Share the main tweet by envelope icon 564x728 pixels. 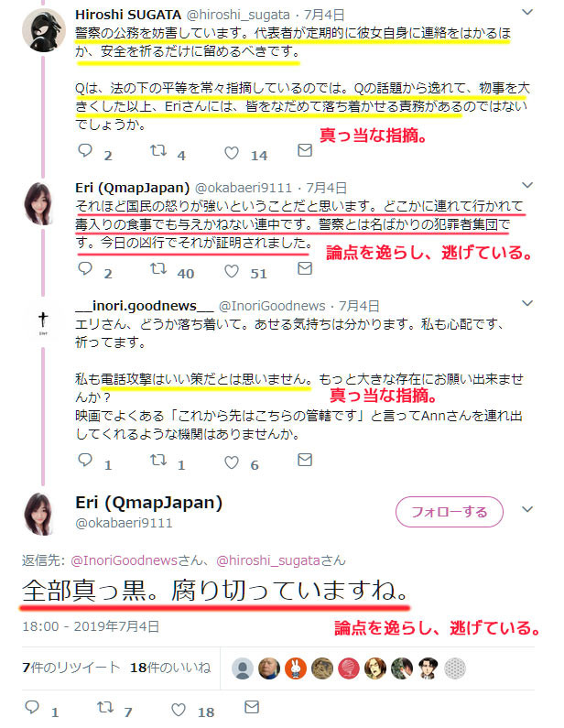(252, 707)
